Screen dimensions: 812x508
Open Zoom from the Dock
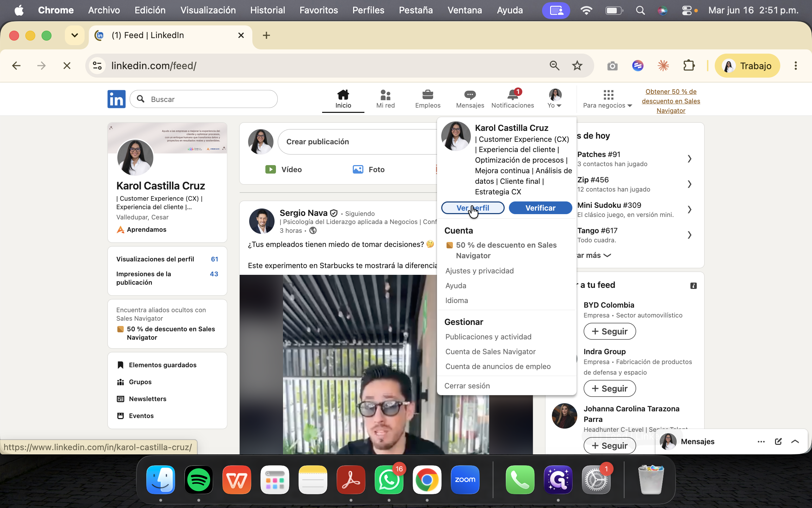click(x=465, y=480)
